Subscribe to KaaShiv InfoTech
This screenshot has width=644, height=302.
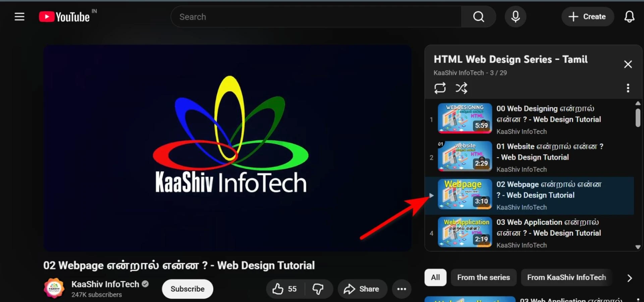tap(187, 289)
